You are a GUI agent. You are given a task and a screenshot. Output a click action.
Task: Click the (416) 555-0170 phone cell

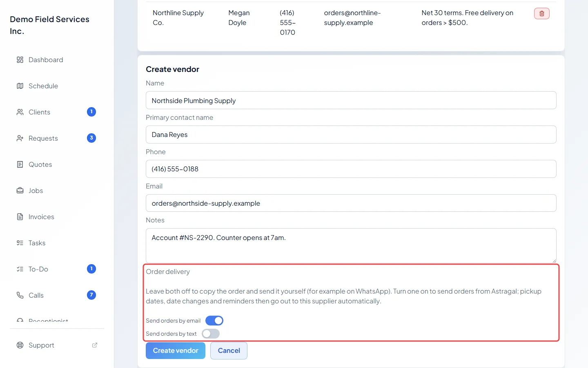click(287, 22)
